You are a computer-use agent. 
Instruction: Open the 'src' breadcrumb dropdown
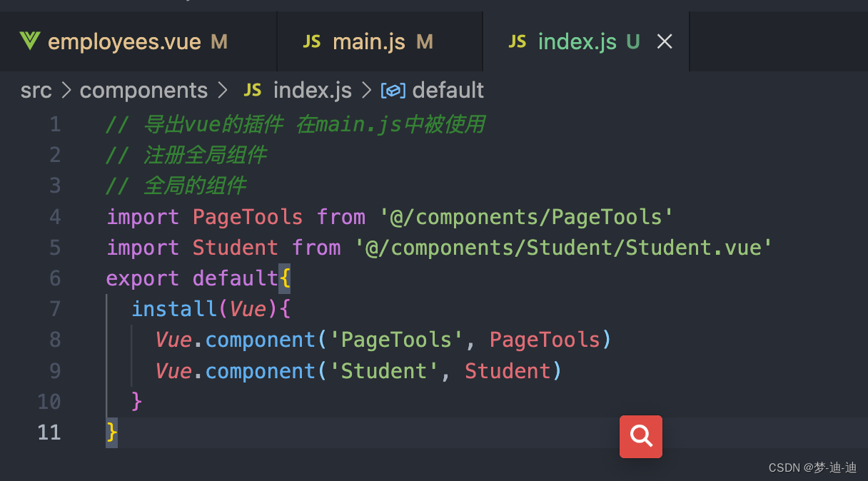[36, 90]
